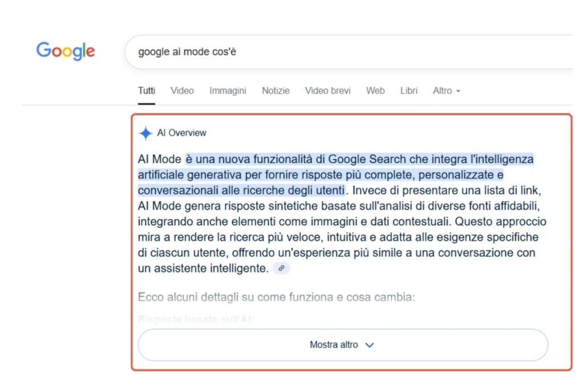Image resolution: width=588 pixels, height=392 pixels.
Task: Click the AI Overview label
Action: (182, 133)
